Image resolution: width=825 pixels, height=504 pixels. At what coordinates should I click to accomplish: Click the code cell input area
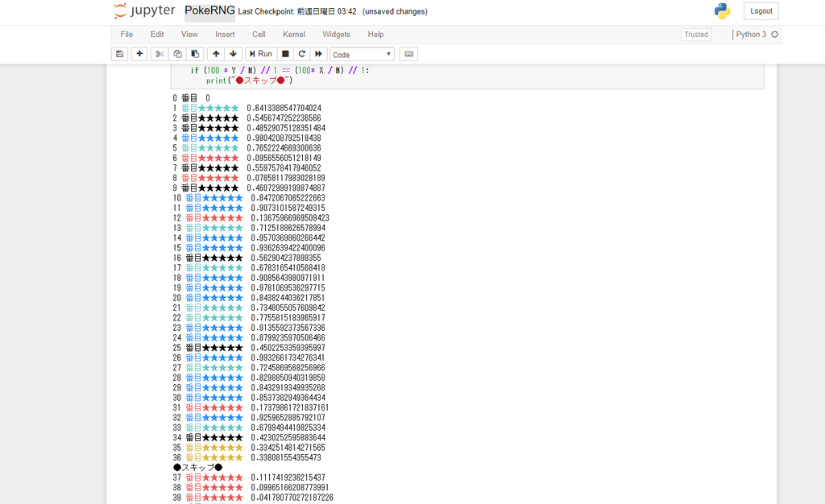[467, 76]
